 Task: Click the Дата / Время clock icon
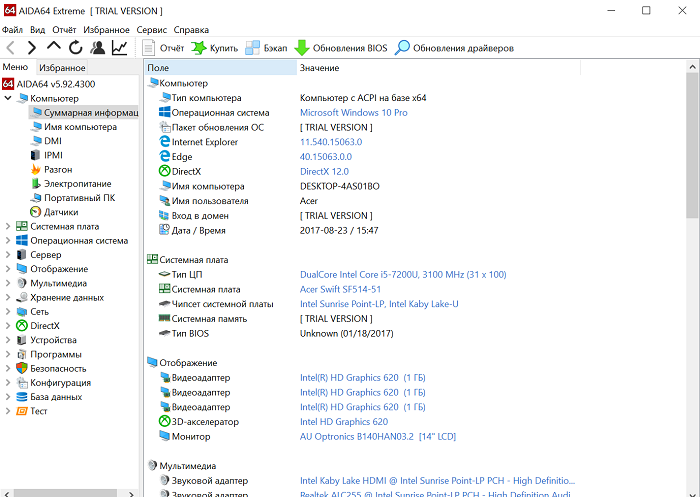pyautogui.click(x=164, y=230)
